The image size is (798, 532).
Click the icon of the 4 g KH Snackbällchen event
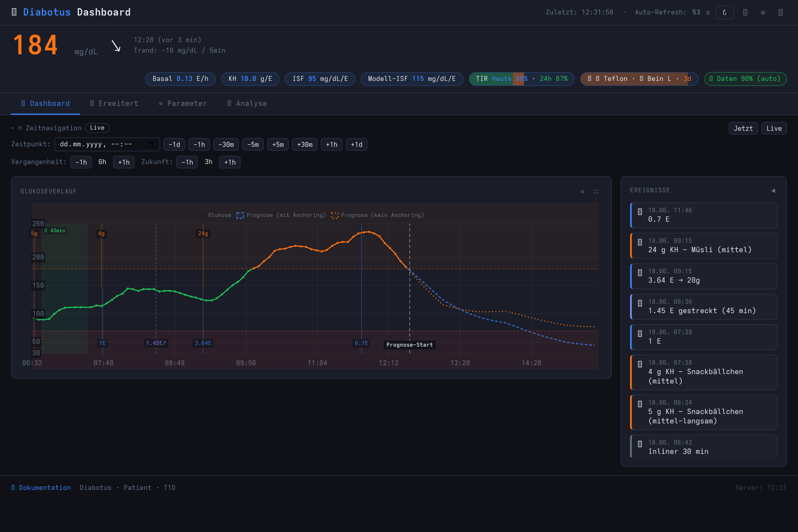(640, 364)
